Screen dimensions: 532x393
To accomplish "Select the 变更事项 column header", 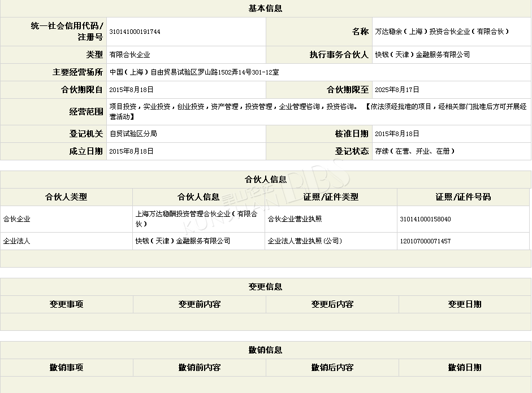I will pos(67,304).
